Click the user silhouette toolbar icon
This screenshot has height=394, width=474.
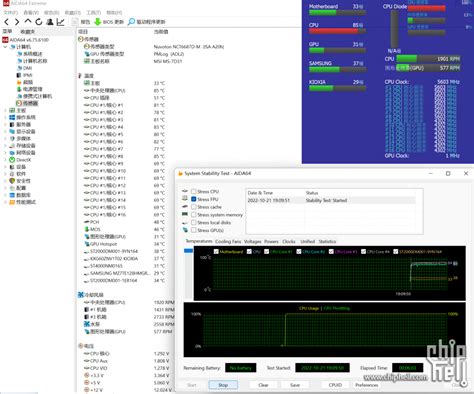[50, 22]
